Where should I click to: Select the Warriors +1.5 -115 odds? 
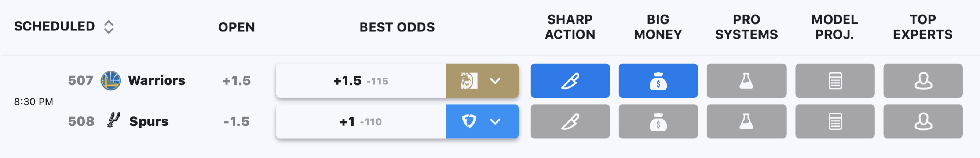(361, 80)
